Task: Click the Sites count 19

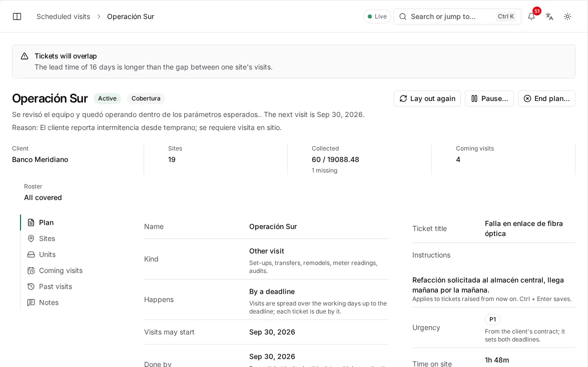Action: (172, 159)
